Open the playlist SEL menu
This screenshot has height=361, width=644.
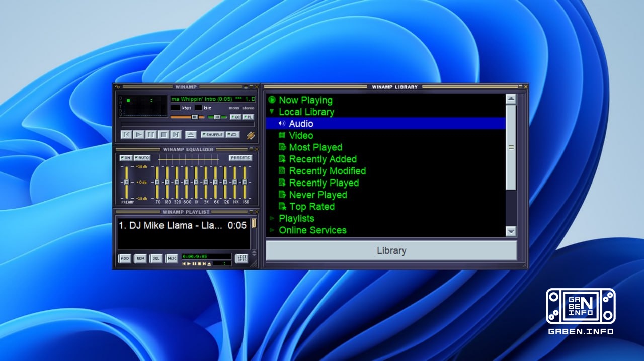(156, 258)
